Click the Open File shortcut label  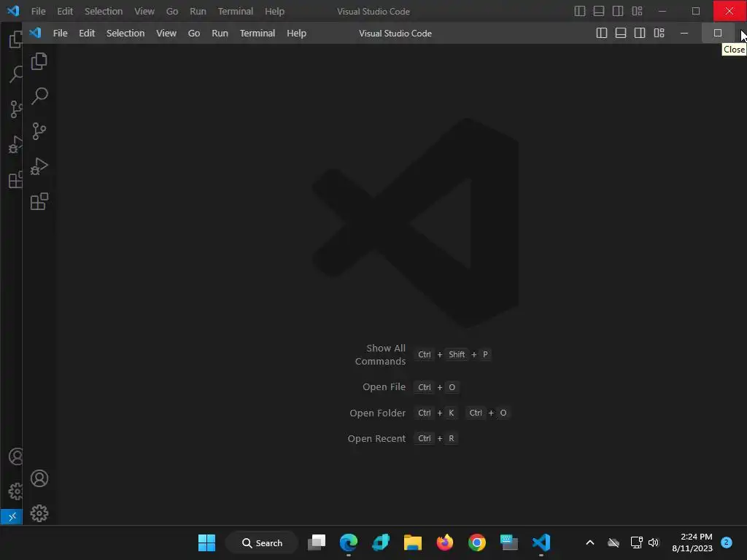[x=384, y=386]
